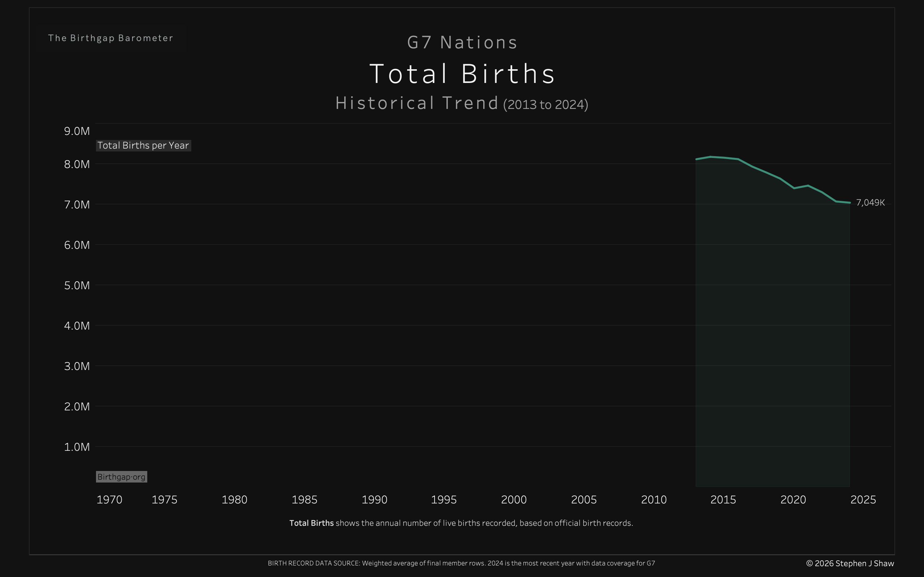Click the 9.0M y-axis label
Viewport: 924px width, 577px height.
point(77,131)
